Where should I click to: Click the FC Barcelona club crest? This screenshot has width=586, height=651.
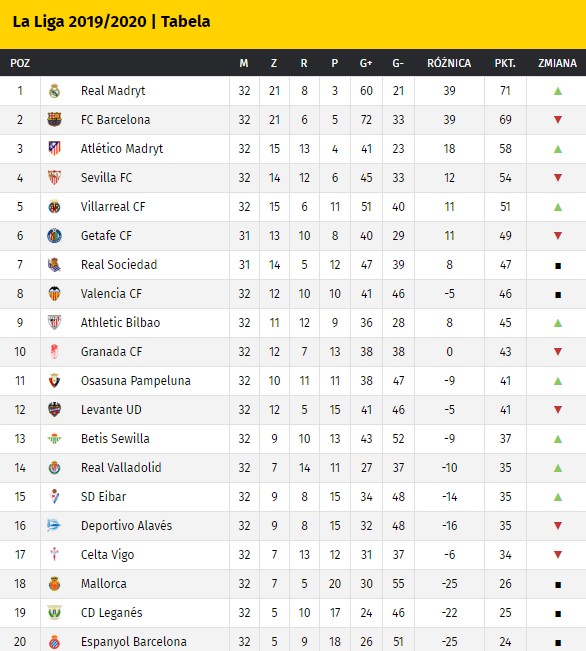click(x=54, y=120)
